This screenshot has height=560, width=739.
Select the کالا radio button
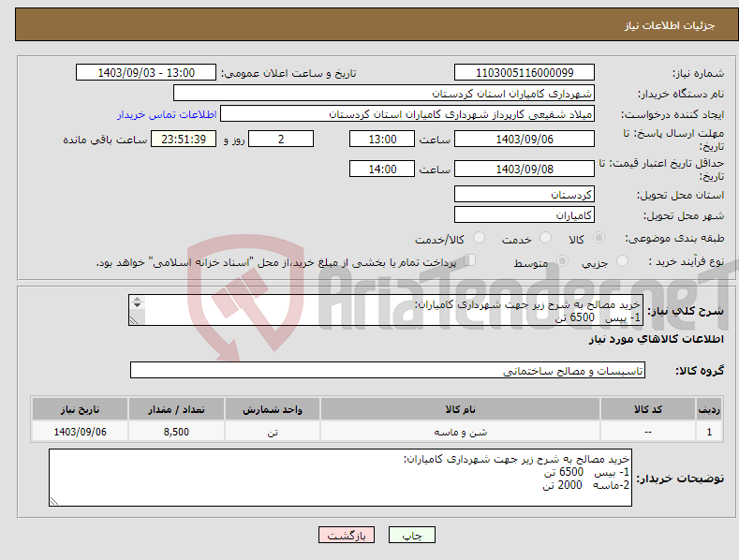(599, 238)
